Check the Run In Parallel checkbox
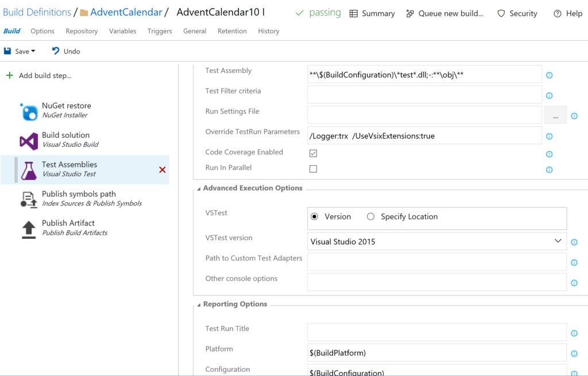588x376 pixels. [313, 169]
